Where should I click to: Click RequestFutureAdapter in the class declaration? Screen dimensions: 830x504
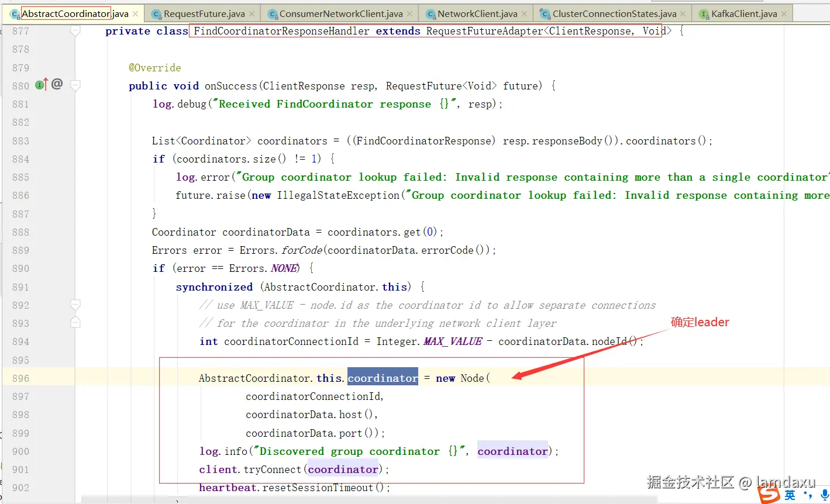(x=484, y=31)
